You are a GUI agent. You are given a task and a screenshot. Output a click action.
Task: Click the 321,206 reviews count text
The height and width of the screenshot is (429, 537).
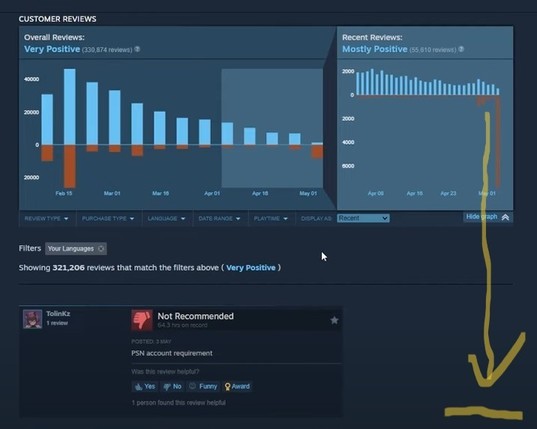68,268
